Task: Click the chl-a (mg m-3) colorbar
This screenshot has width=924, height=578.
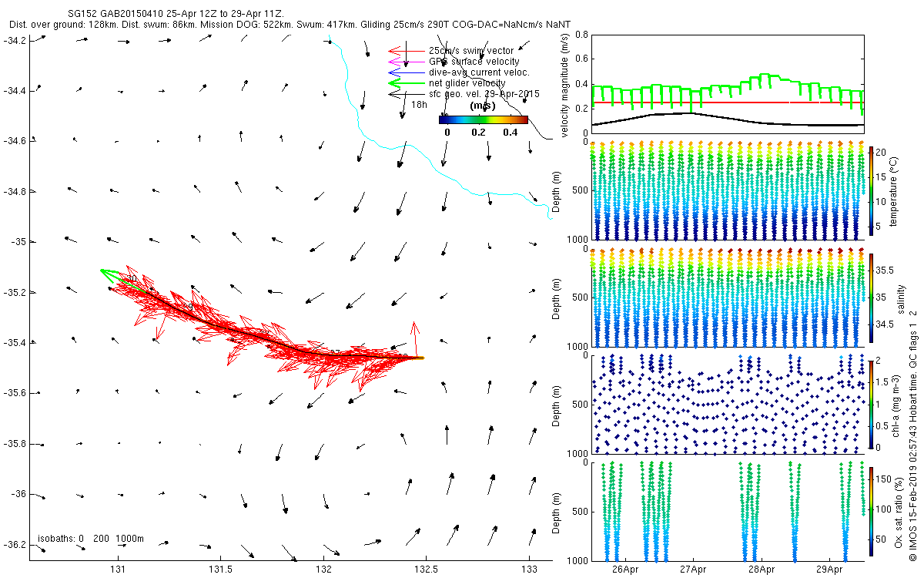Action: 872,404
